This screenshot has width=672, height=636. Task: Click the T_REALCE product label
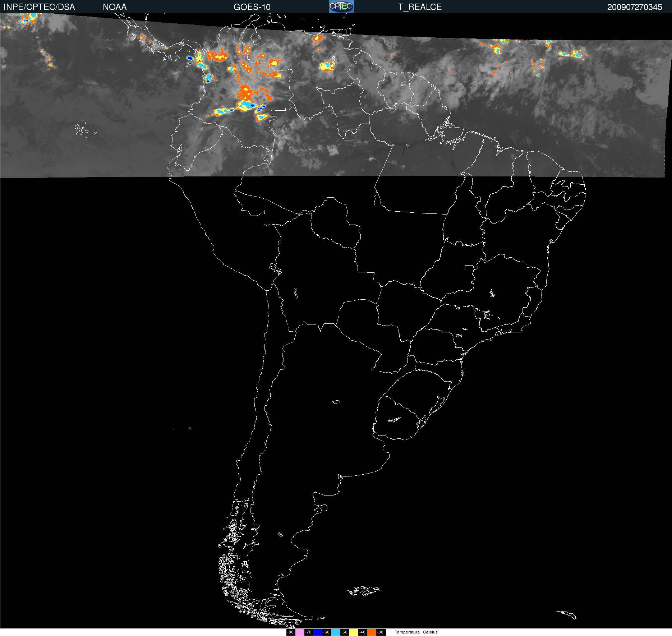420,7
